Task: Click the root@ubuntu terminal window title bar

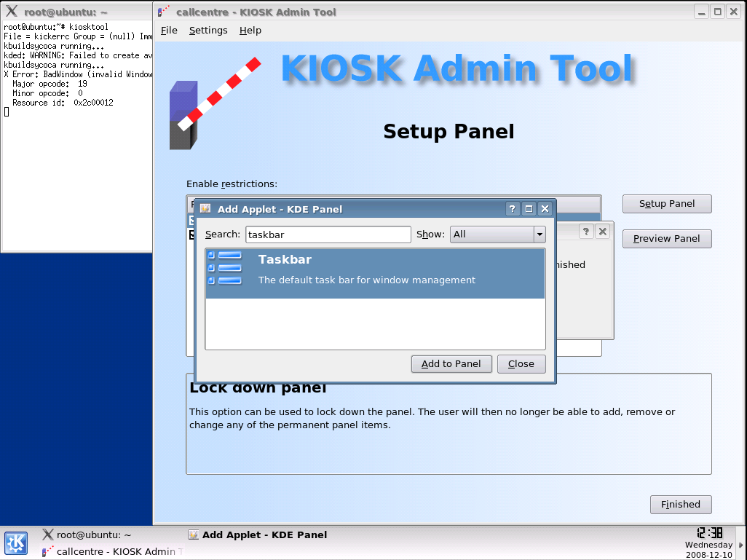Action: [76, 12]
